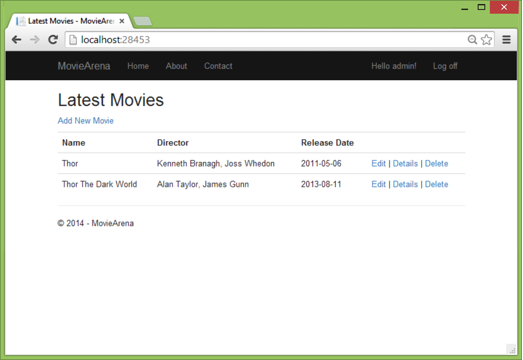Image resolution: width=523 pixels, height=360 pixels.
Task: Click the localhost address bar
Action: pos(267,40)
